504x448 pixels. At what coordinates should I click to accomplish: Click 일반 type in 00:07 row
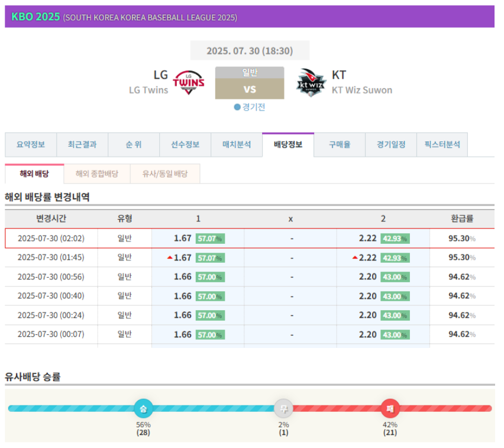pos(125,334)
